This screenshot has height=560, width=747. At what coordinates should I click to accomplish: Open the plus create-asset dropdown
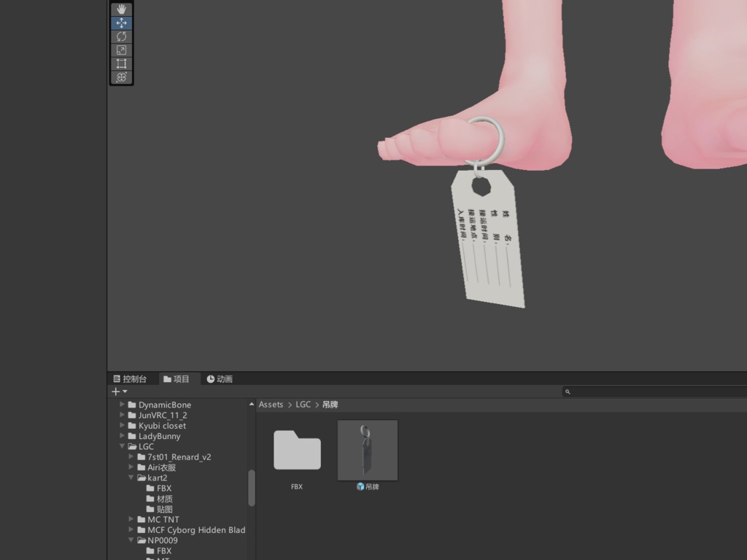tap(119, 392)
